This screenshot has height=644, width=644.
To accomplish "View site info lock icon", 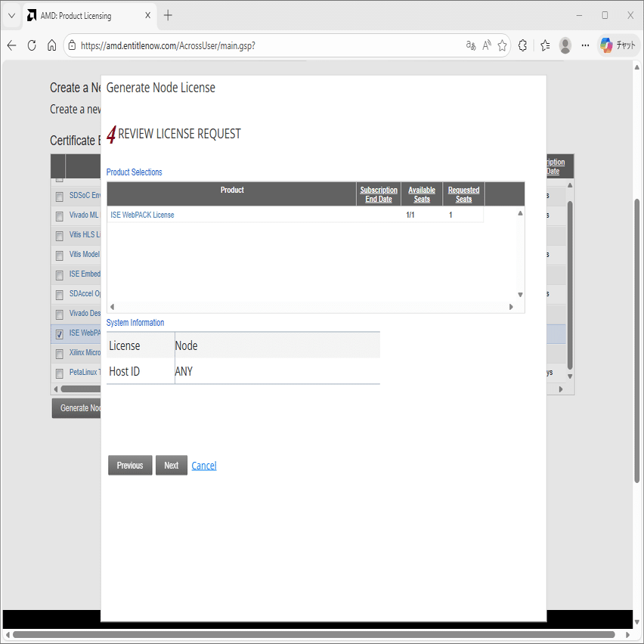I will click(72, 45).
